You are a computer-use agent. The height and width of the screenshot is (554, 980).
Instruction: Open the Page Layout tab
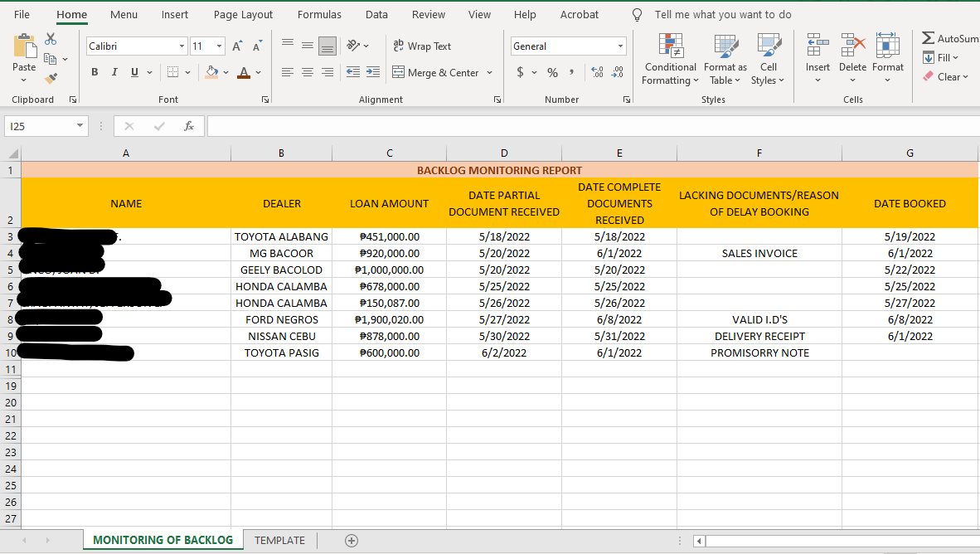(243, 14)
